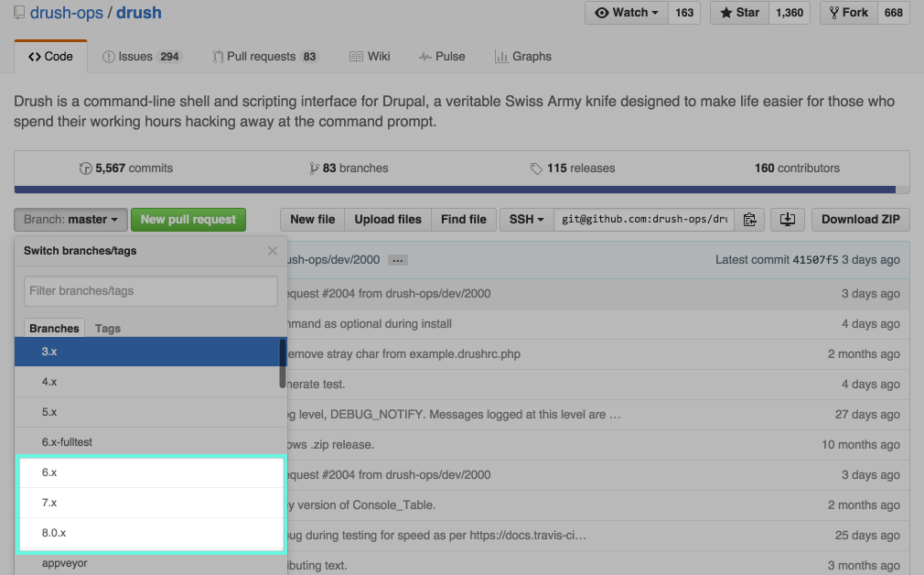Open the SSH protocol dropdown
The width and height of the screenshot is (924, 575).
point(526,220)
